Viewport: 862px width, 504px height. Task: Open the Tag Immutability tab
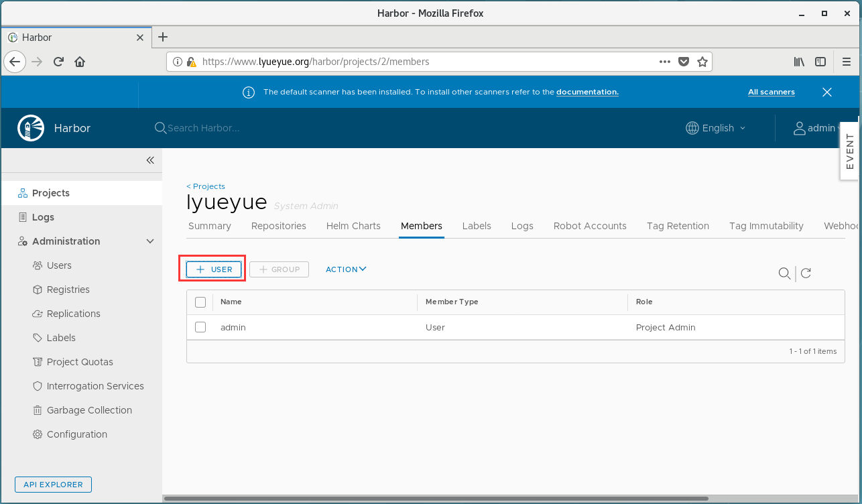[x=766, y=226]
